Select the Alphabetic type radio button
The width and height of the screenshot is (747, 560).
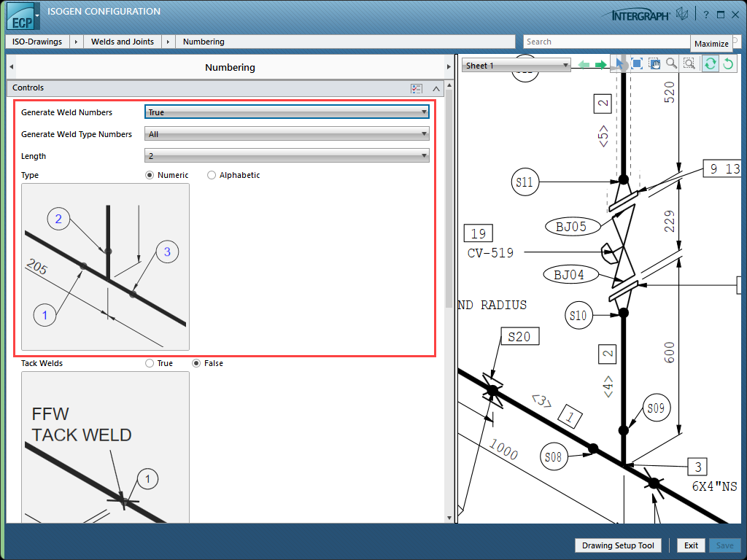tap(212, 175)
